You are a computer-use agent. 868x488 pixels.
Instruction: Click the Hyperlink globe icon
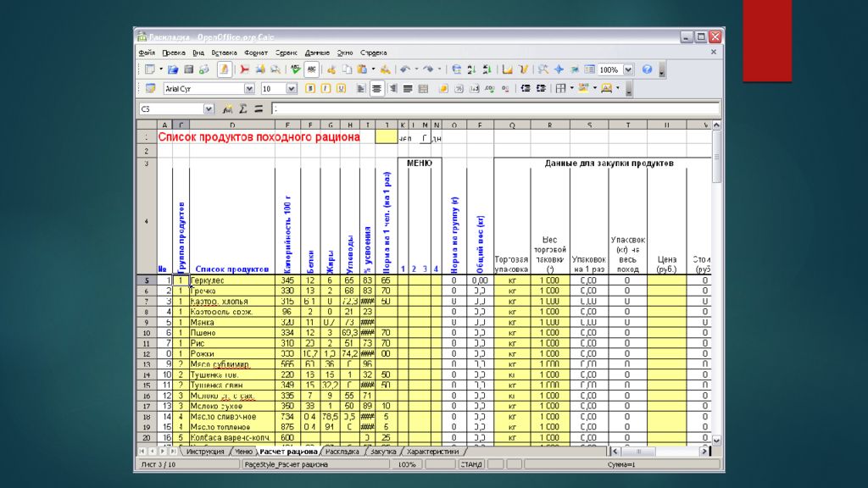tap(456, 69)
